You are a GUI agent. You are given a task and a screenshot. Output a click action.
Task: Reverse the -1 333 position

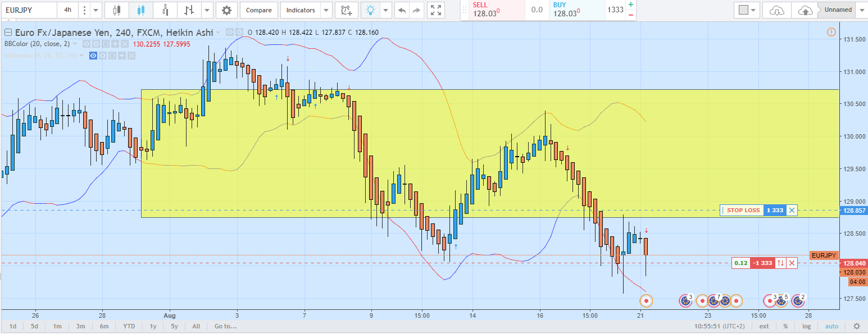780,263
